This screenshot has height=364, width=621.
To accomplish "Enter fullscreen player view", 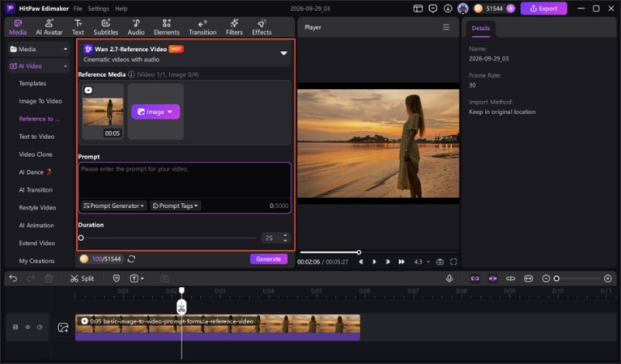I will (x=453, y=262).
